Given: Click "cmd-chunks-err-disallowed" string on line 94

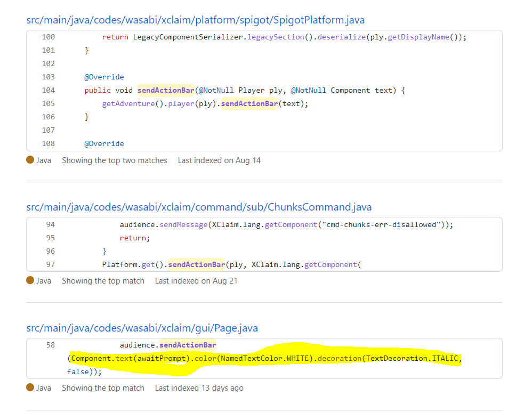Looking at the screenshot, I should 381,225.
